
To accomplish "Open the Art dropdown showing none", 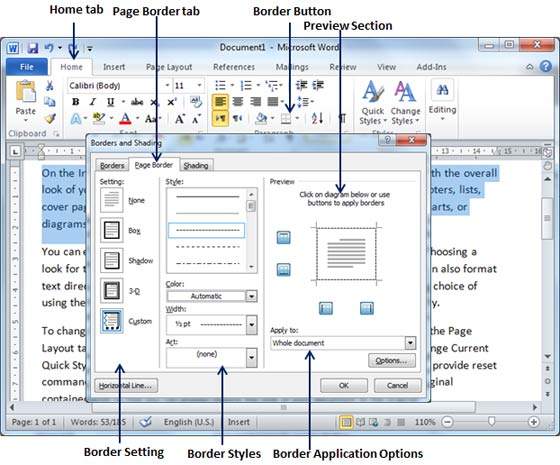I will tap(211, 357).
